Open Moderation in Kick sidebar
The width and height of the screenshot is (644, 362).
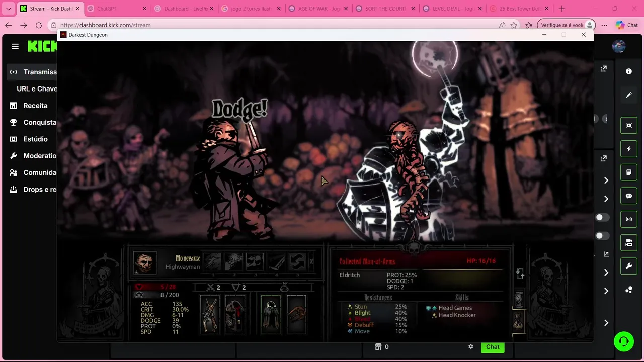point(33,156)
